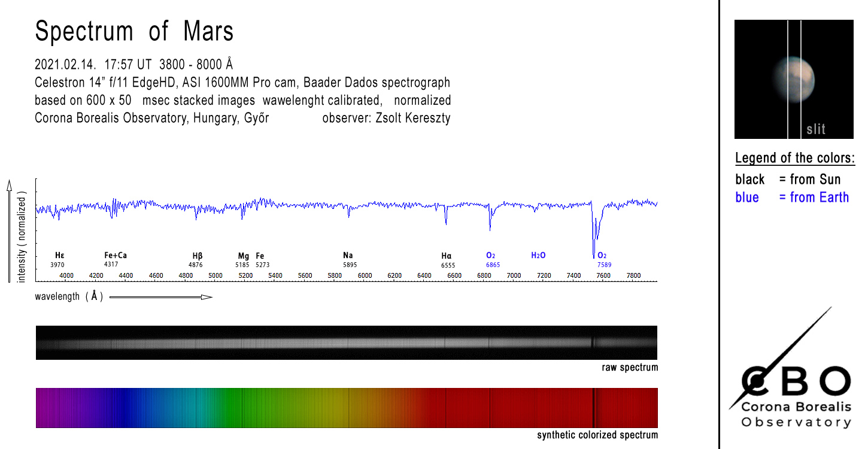This screenshot has width=868, height=449.
Task: Click the "synthetic colorized spectrum" caption
Action: [x=597, y=435]
